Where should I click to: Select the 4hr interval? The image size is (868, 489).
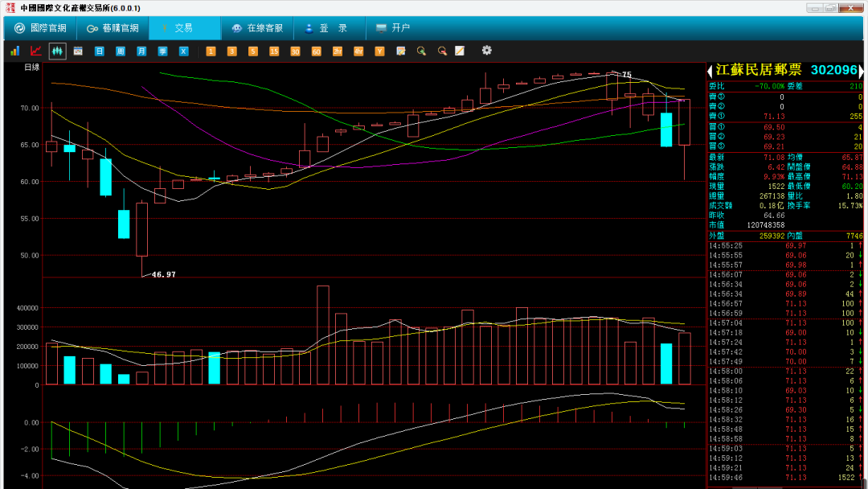tap(358, 51)
